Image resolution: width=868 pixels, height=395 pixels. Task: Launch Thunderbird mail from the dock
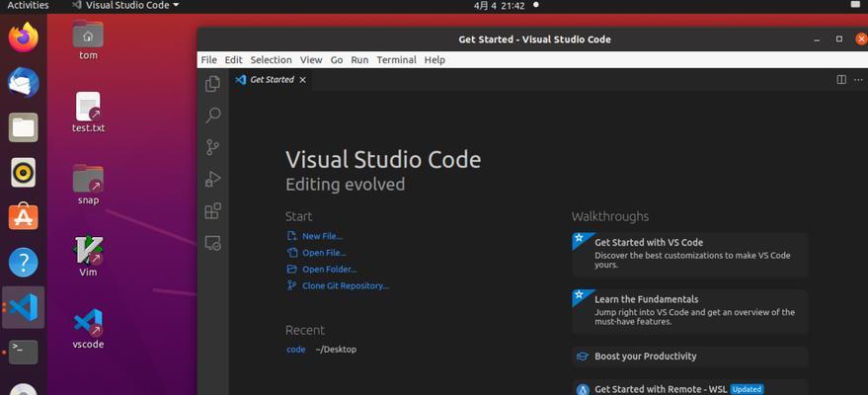coord(24,82)
